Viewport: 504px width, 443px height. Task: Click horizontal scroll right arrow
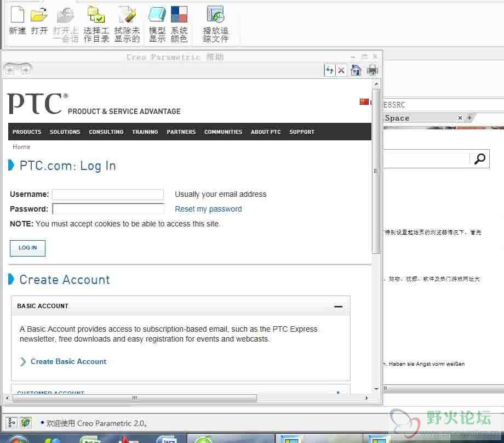coord(366,398)
